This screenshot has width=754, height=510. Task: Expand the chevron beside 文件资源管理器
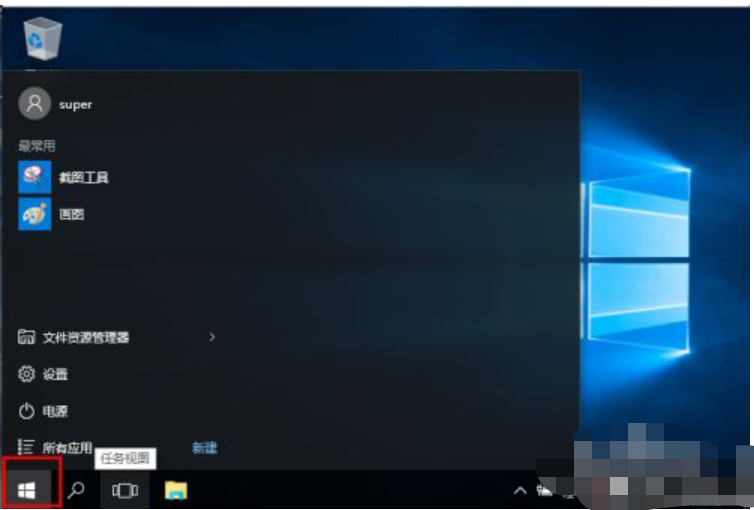(212, 337)
